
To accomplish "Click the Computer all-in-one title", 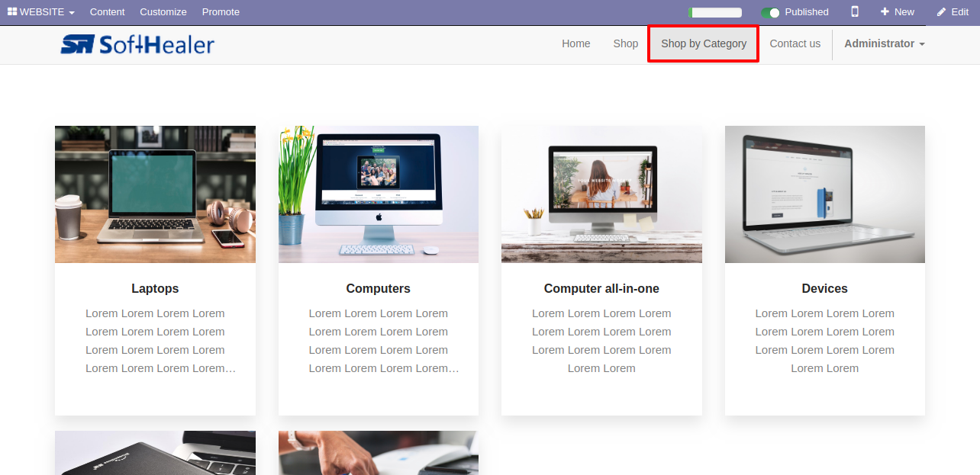I will (601, 288).
